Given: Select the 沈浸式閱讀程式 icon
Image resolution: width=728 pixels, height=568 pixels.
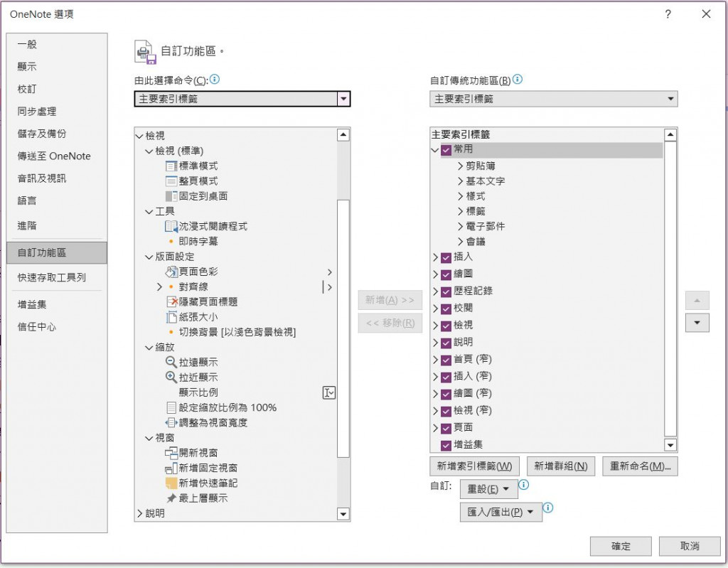Looking at the screenshot, I should 171,227.
